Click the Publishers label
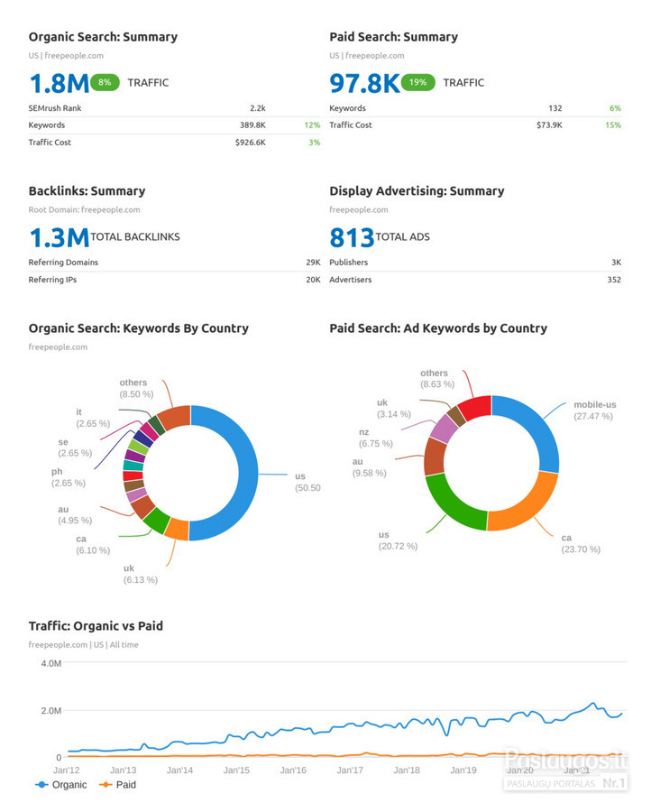The width and height of the screenshot is (651, 812). (349, 263)
